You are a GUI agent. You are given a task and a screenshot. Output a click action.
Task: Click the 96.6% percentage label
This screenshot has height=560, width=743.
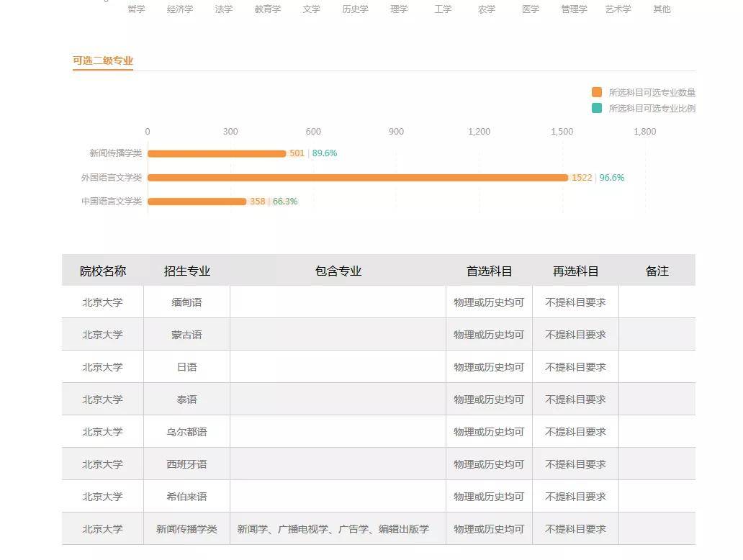point(612,178)
